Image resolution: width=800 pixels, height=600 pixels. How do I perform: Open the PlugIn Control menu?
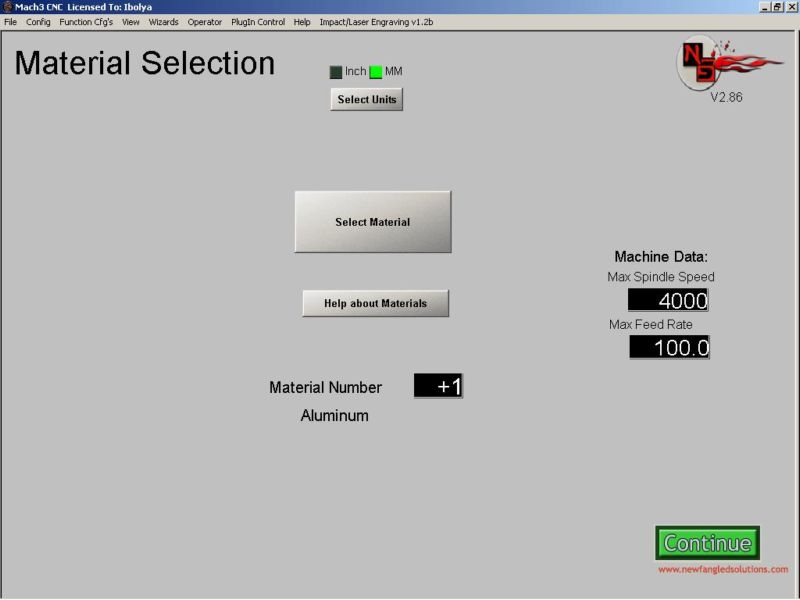[258, 22]
